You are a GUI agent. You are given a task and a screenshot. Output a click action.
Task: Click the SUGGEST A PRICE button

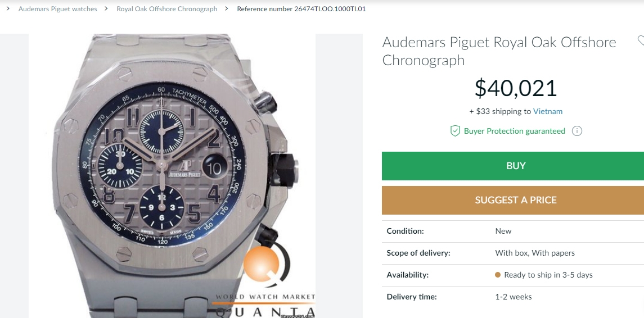(515, 200)
